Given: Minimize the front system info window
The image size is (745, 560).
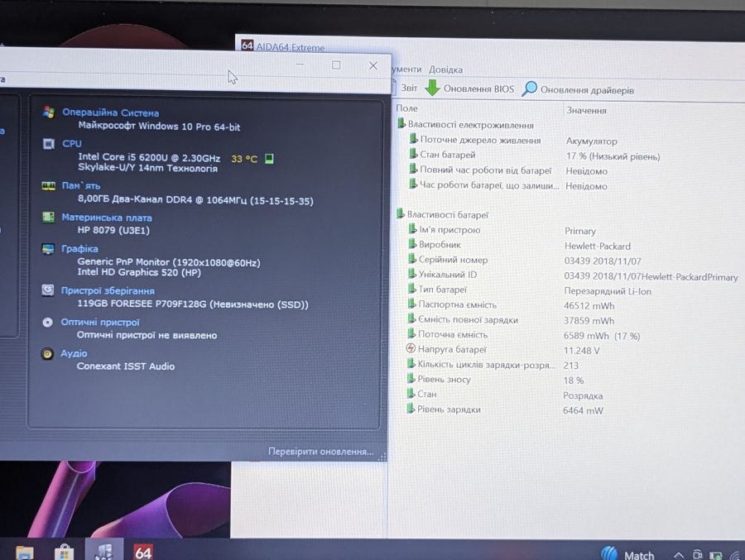Looking at the screenshot, I should point(300,64).
